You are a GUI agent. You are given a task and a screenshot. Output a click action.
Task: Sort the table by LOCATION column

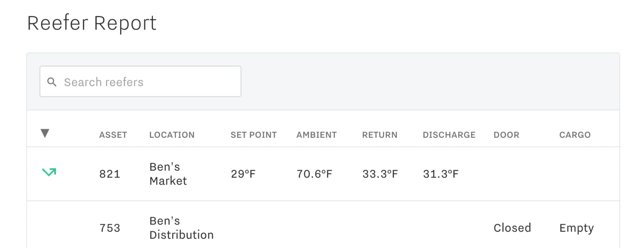click(172, 135)
